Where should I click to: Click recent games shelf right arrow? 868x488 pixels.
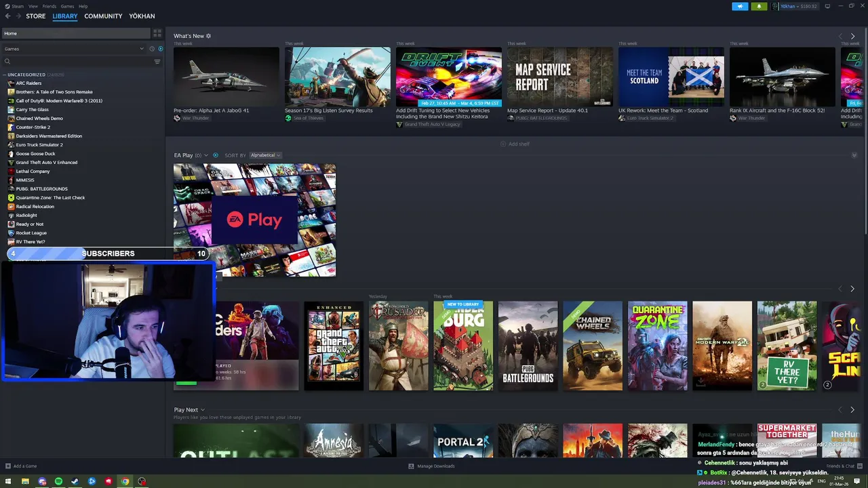point(852,289)
